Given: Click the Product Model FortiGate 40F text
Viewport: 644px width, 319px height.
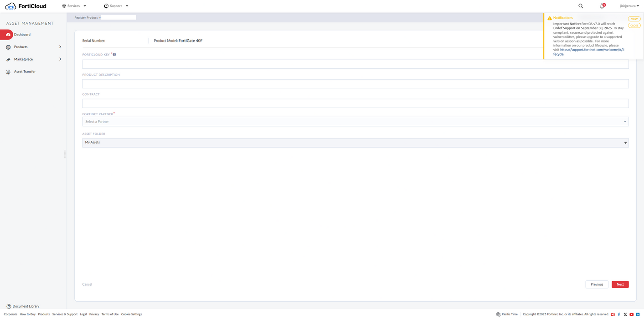Looking at the screenshot, I should [x=178, y=41].
